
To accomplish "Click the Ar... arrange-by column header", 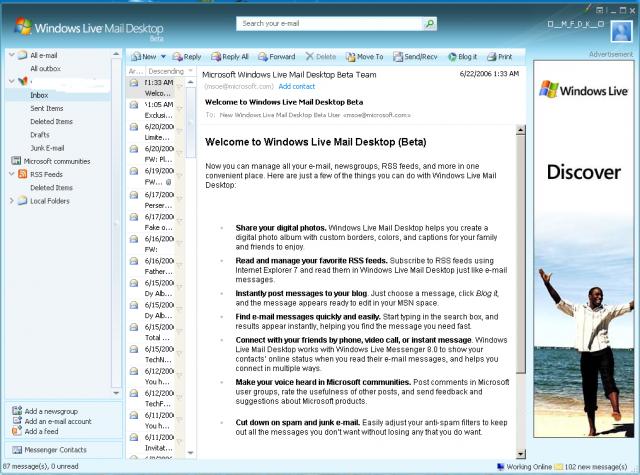I will (x=135, y=71).
